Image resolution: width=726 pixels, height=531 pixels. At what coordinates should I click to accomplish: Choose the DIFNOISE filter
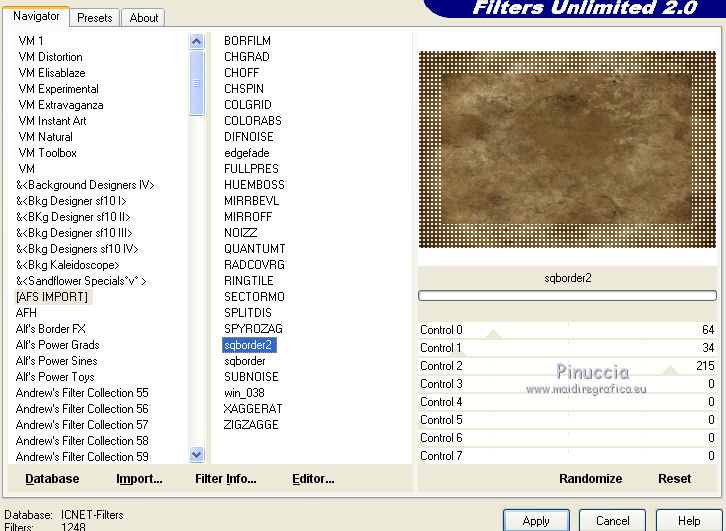(x=249, y=137)
